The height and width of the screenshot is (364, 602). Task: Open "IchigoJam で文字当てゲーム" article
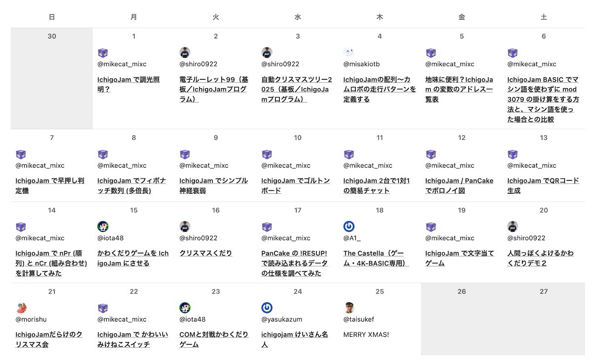(x=459, y=258)
